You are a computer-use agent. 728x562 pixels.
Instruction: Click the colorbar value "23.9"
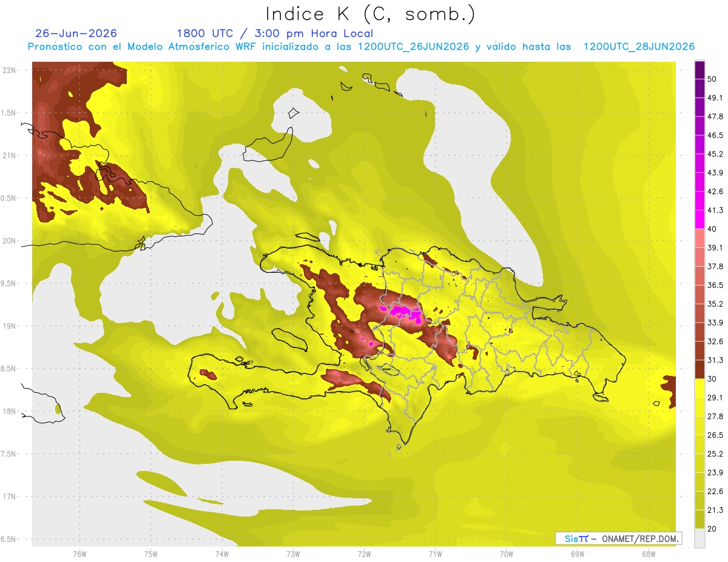click(715, 473)
